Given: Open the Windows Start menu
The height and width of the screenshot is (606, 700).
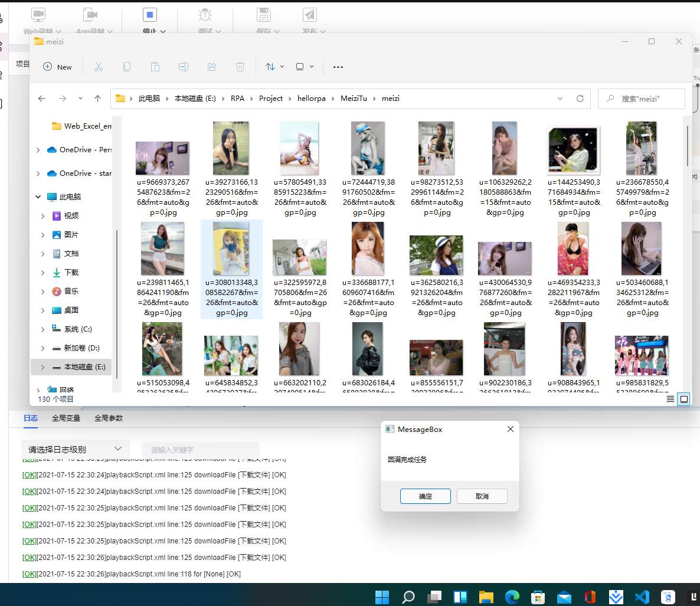Looking at the screenshot, I should click(382, 597).
